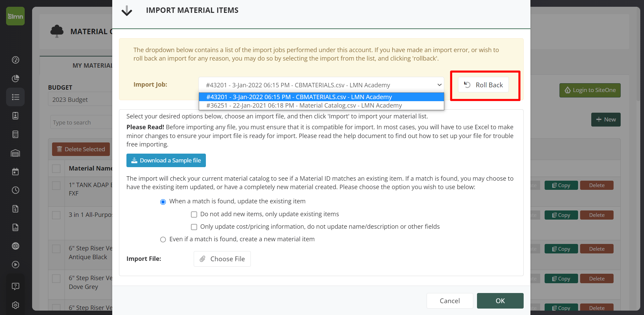
Task: Open the pie chart icon in sidebar
Action: tap(16, 78)
